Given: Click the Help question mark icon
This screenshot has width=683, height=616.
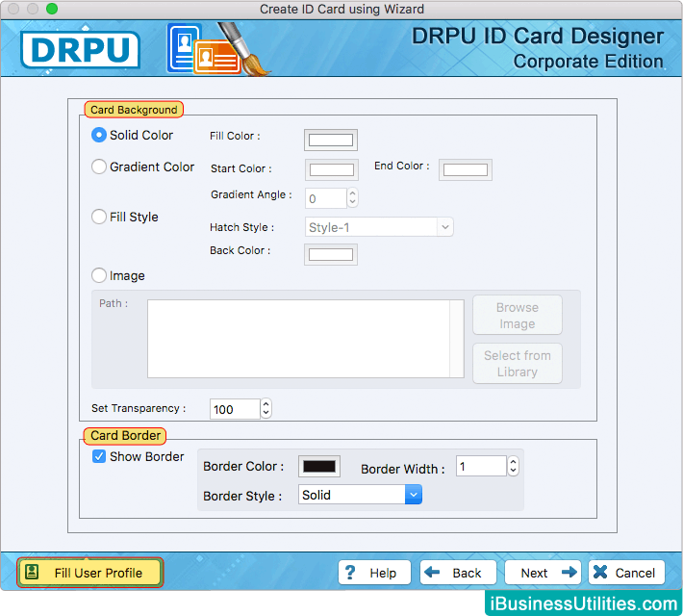Looking at the screenshot, I should pyautogui.click(x=350, y=573).
